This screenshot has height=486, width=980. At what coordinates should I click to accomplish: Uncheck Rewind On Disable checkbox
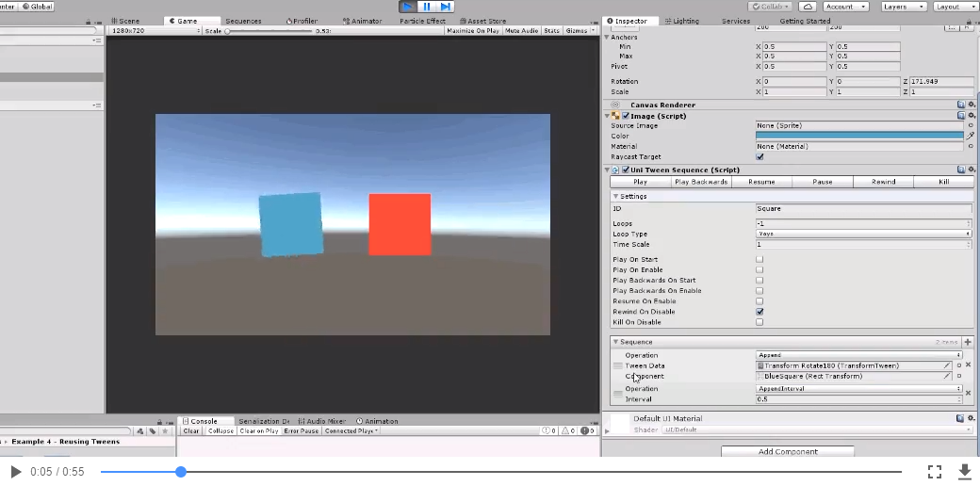coord(759,312)
